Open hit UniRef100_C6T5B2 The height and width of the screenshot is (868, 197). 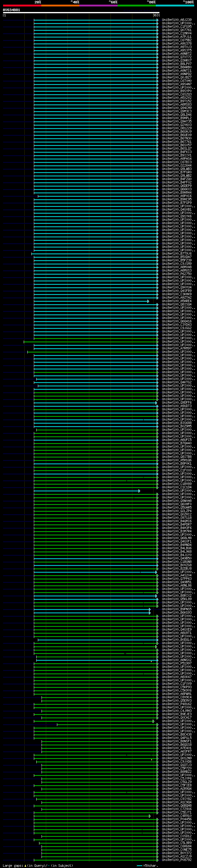pyautogui.click(x=176, y=40)
